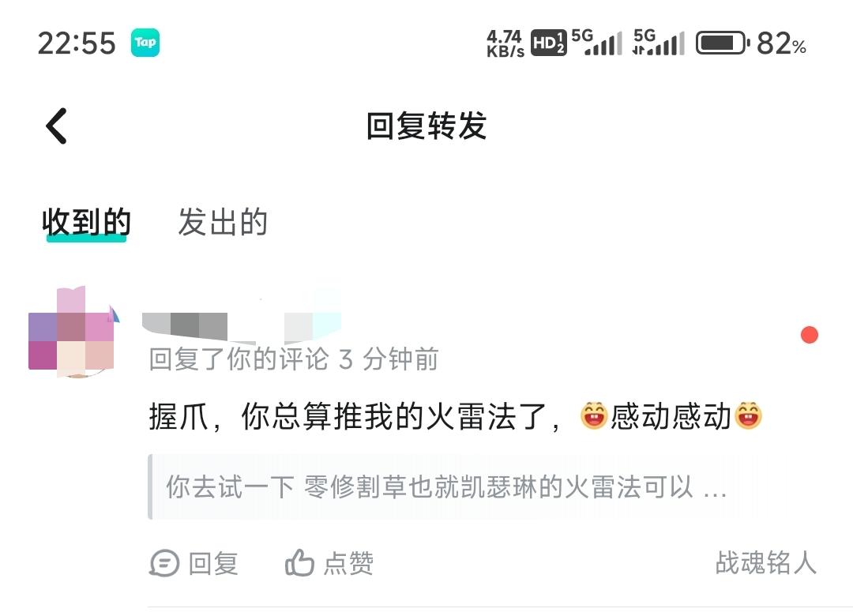
Task: Tap the reply text 握爪，你总算推我的火雷法了
Action: (355, 417)
